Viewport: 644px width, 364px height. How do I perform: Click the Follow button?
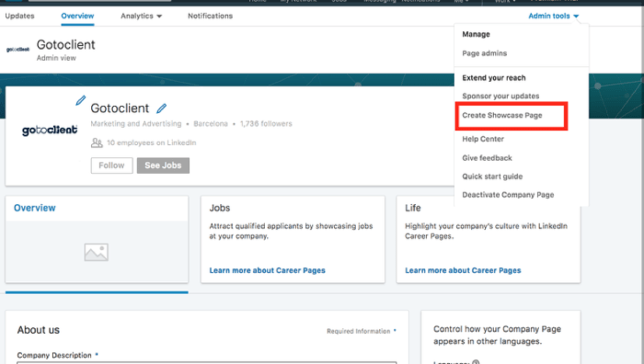111,165
